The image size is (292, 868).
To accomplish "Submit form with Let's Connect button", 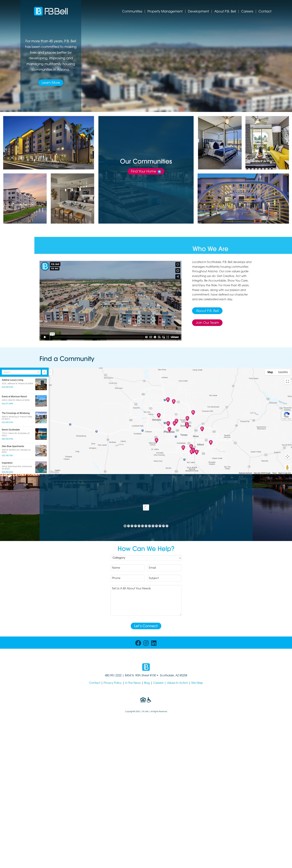I will (146, 626).
